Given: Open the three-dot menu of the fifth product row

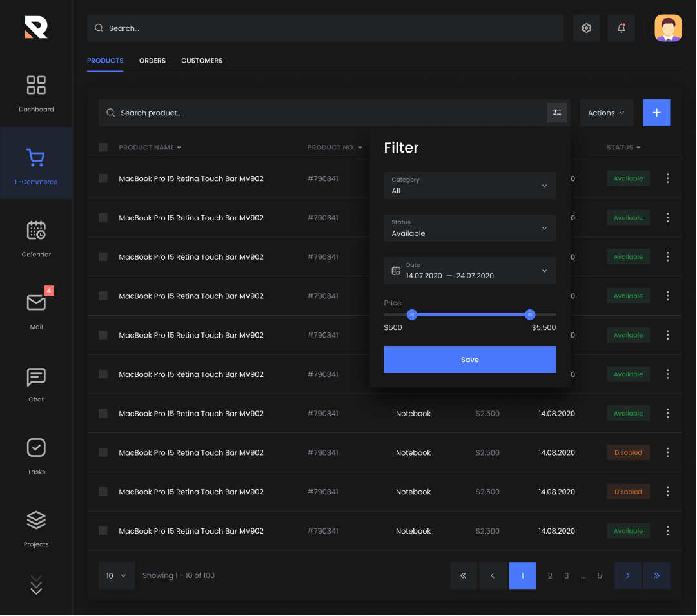Looking at the screenshot, I should pos(667,335).
